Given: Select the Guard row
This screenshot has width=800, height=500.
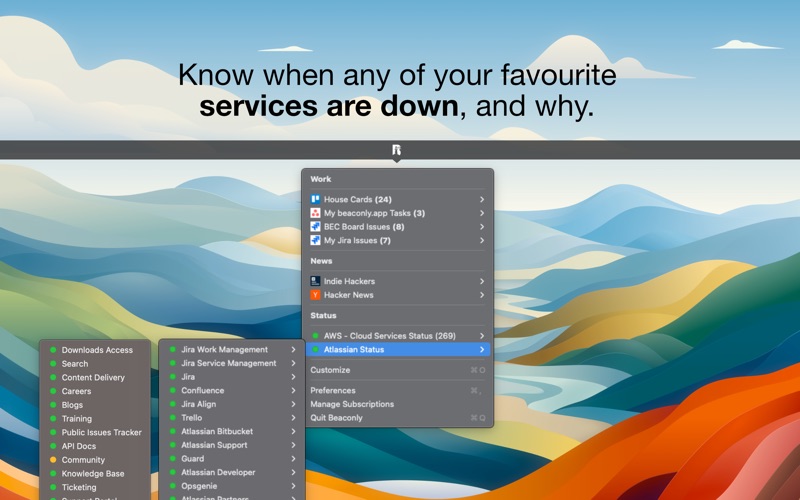Looking at the screenshot, I should [x=232, y=459].
